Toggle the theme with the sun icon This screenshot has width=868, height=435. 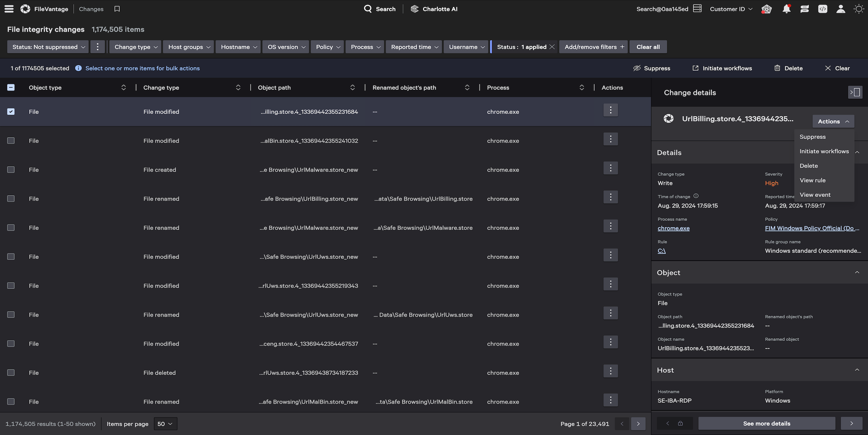click(858, 9)
